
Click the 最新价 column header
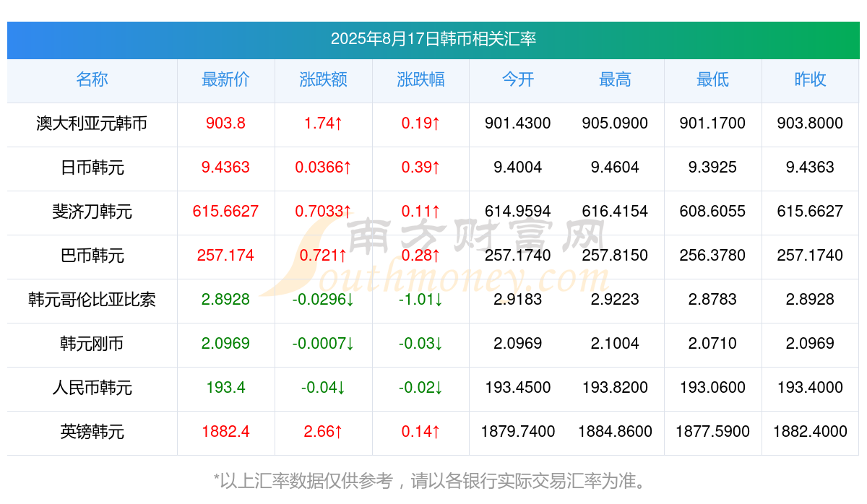[x=225, y=79]
